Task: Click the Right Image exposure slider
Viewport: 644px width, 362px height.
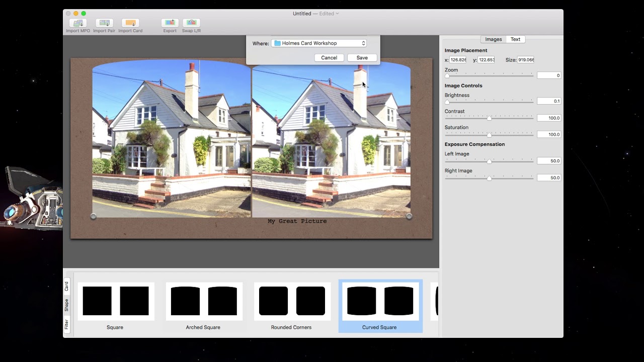Action: [489, 178]
